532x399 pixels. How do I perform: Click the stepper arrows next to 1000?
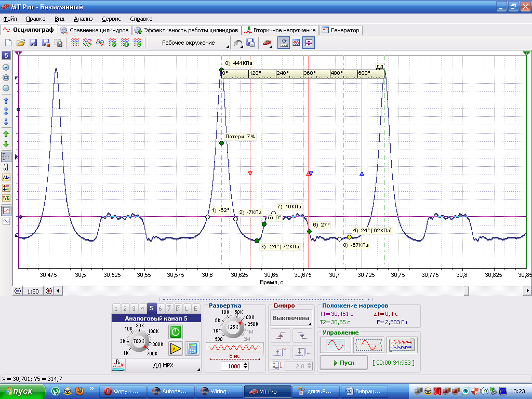(x=246, y=366)
